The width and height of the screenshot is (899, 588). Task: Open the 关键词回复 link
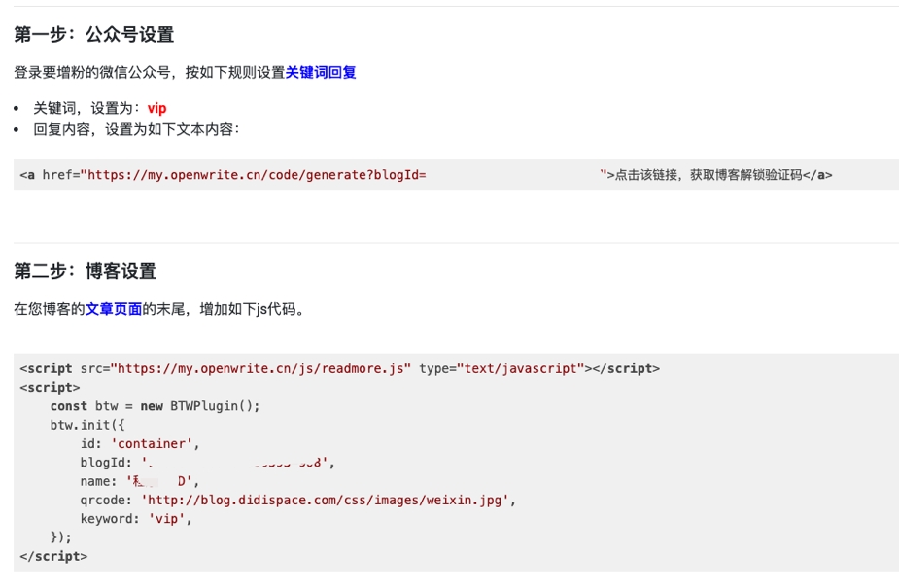coord(321,73)
